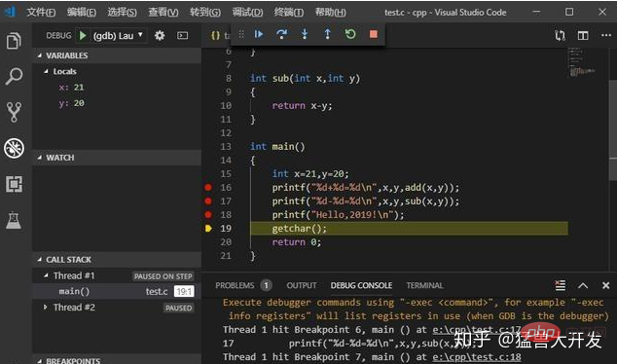Screen dimensions: 617x364
Task: Place cursor on getchar(); line
Action: [299, 229]
